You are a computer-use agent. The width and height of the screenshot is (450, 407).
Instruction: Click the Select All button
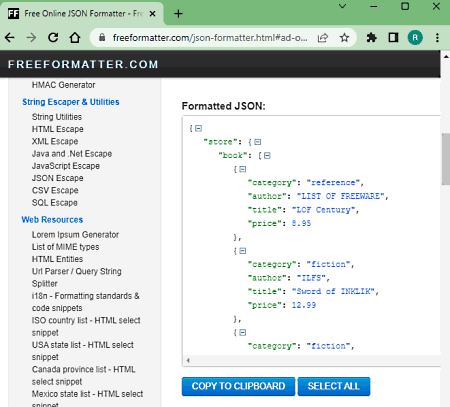(334, 386)
